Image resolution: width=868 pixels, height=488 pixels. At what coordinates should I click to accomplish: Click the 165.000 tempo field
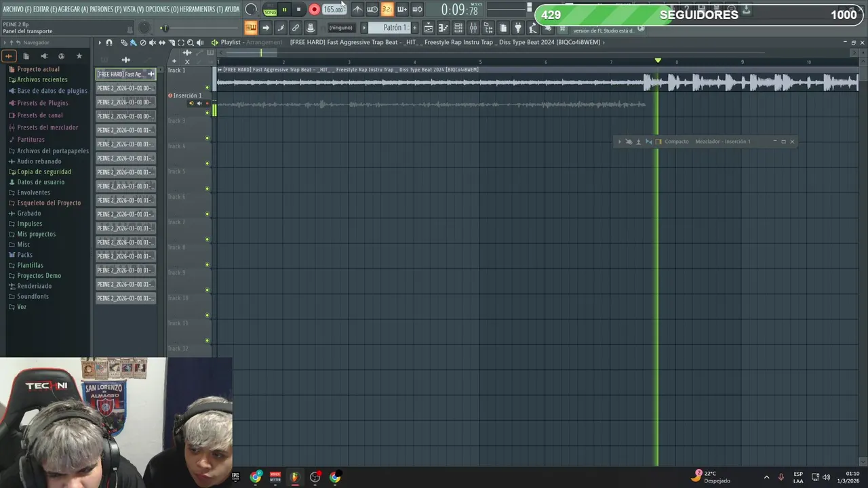point(333,9)
